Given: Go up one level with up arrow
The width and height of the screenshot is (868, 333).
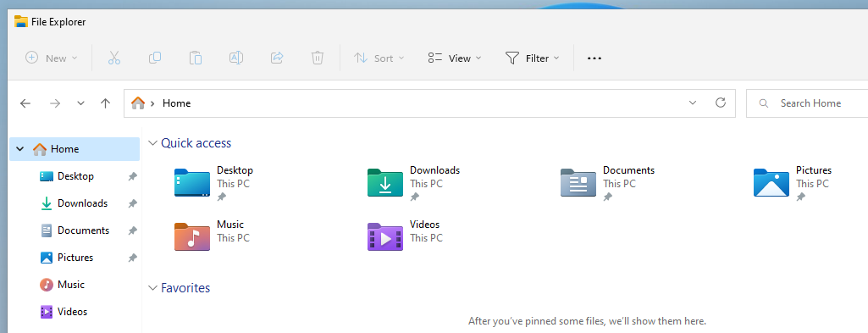Looking at the screenshot, I should click(x=105, y=103).
